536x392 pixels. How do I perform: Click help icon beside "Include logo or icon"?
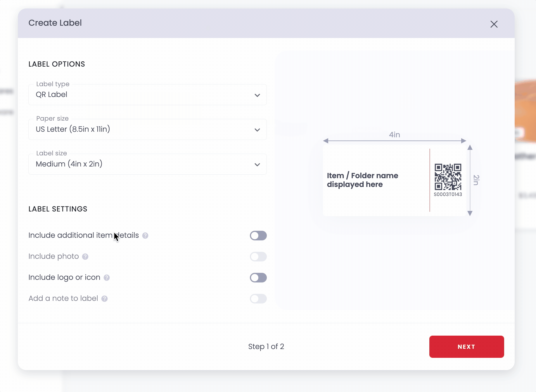[106, 277]
